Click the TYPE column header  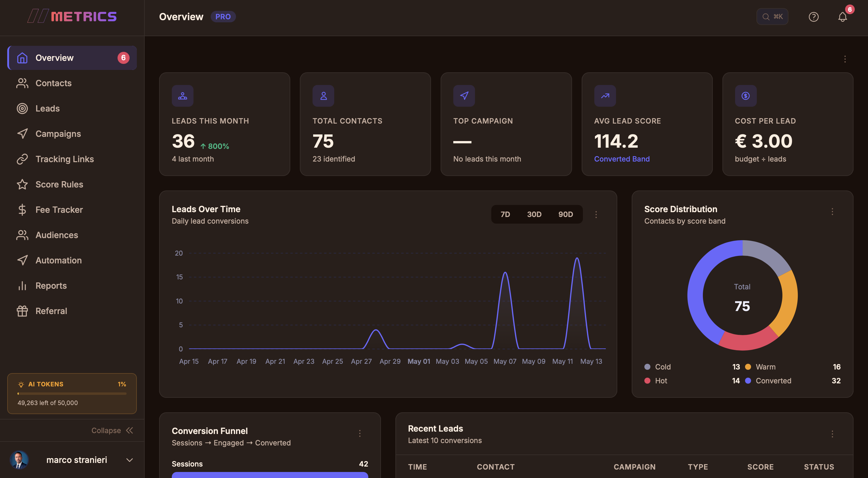pos(698,467)
